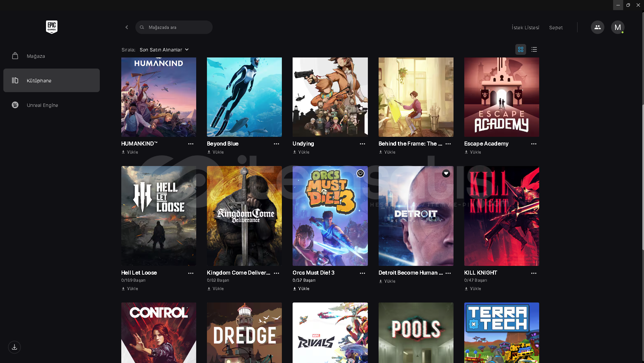Open the friends list icon

(597, 27)
